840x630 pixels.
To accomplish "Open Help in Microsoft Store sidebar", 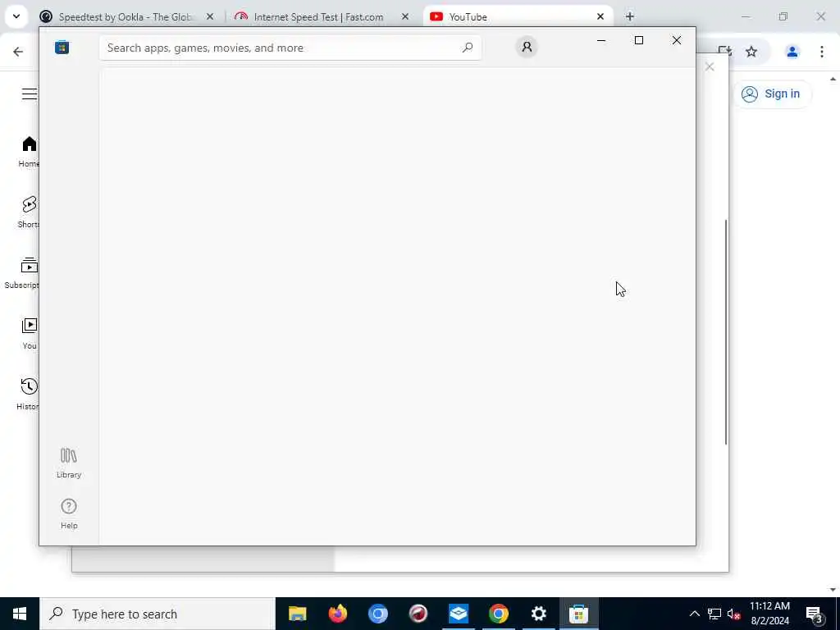I will pos(69,514).
